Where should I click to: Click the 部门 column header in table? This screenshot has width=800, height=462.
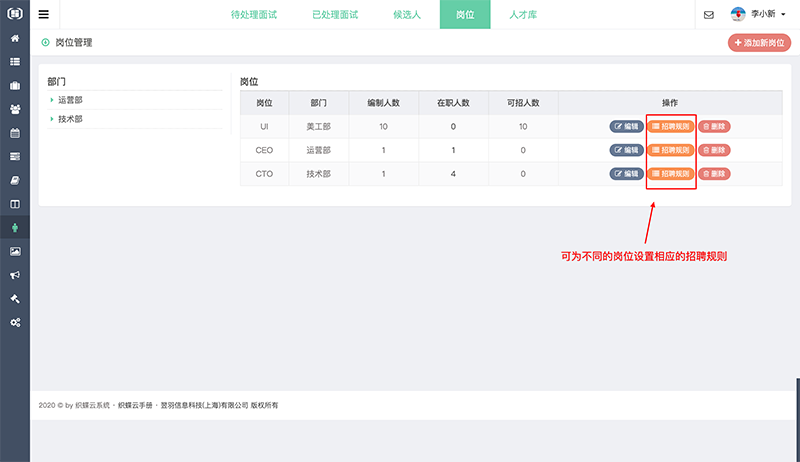click(318, 103)
